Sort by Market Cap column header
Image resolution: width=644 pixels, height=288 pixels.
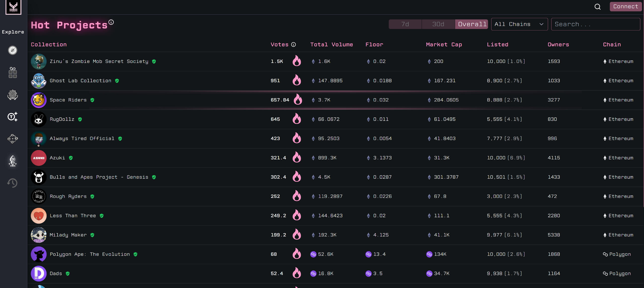click(x=444, y=45)
